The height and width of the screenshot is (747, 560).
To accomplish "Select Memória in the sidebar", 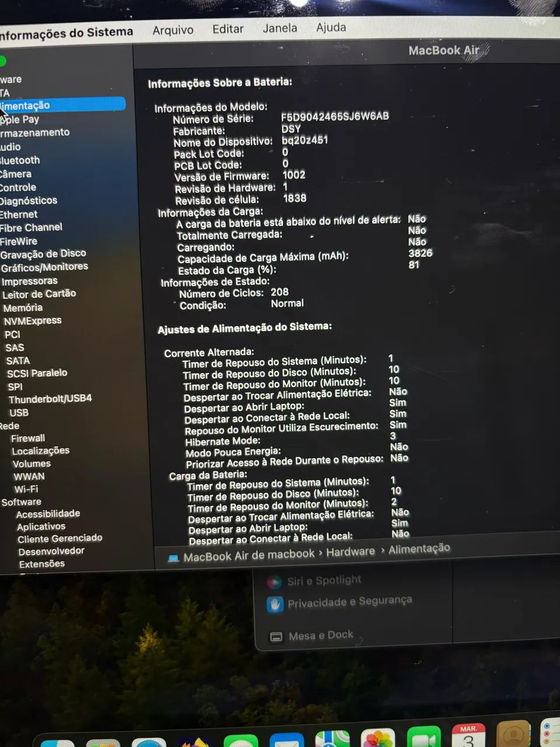I will pyautogui.click(x=23, y=308).
